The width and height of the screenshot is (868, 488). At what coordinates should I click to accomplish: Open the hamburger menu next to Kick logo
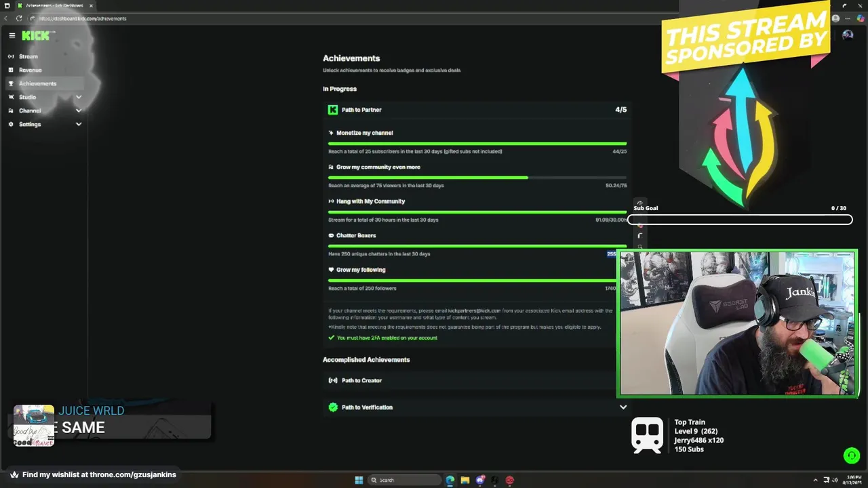(x=12, y=35)
